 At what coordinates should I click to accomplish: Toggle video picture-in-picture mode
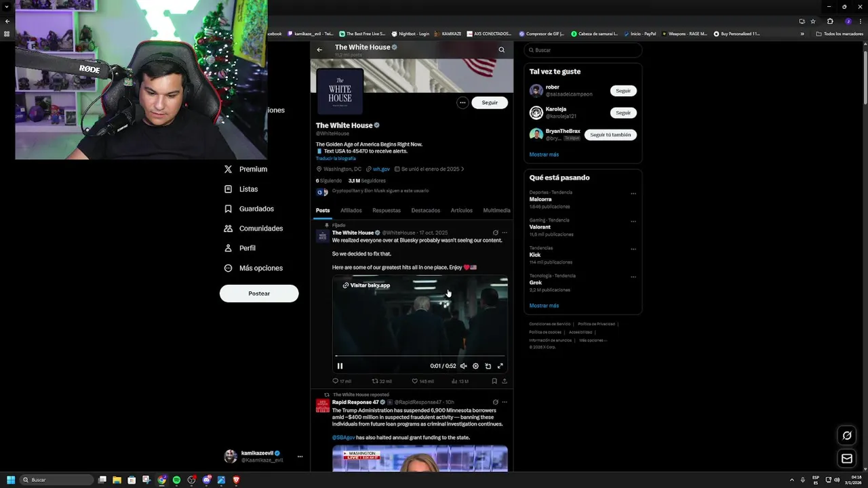(x=488, y=366)
